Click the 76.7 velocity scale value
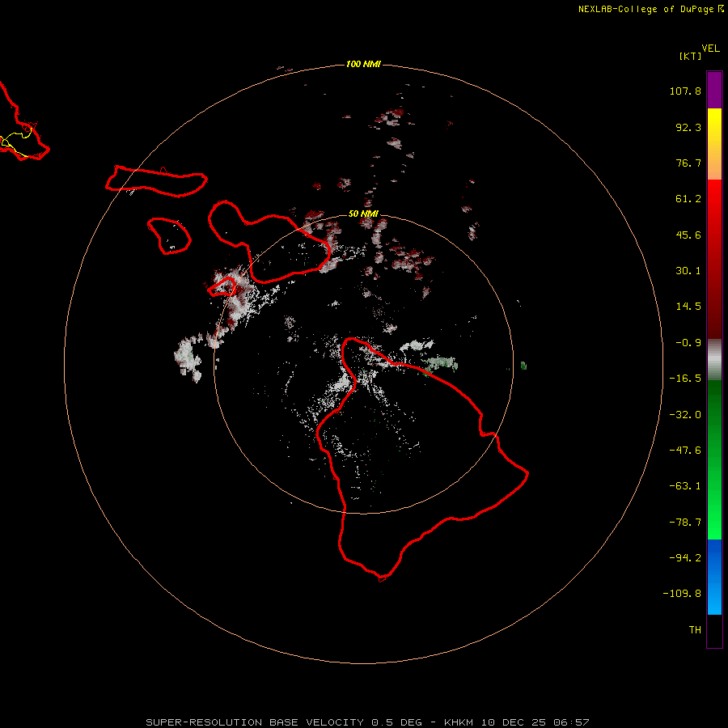This screenshot has width=728, height=728. click(688, 163)
